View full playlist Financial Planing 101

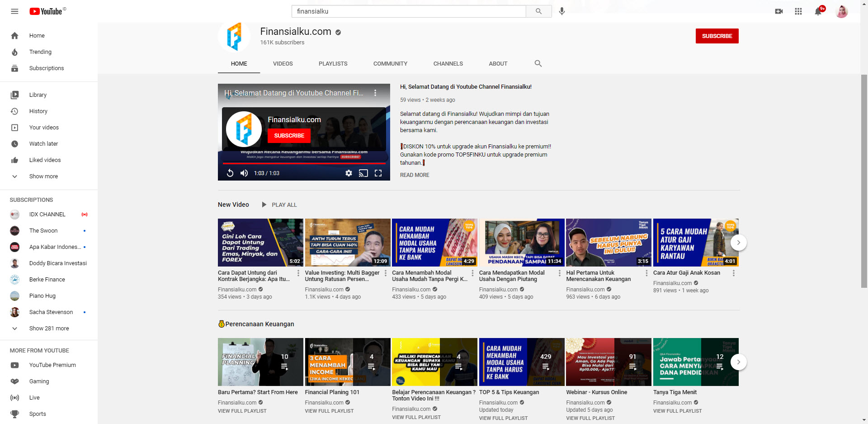329,411
